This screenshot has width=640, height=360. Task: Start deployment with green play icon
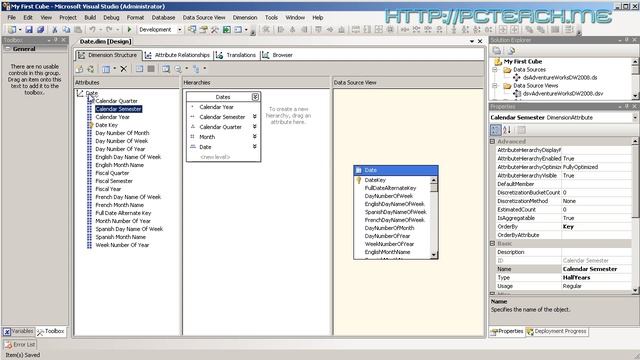click(x=129, y=30)
